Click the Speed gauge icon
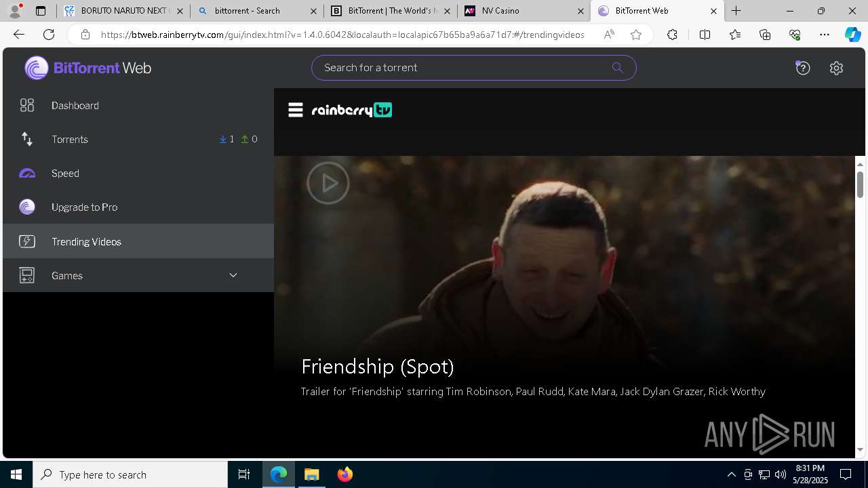The width and height of the screenshot is (868, 488). click(x=27, y=174)
